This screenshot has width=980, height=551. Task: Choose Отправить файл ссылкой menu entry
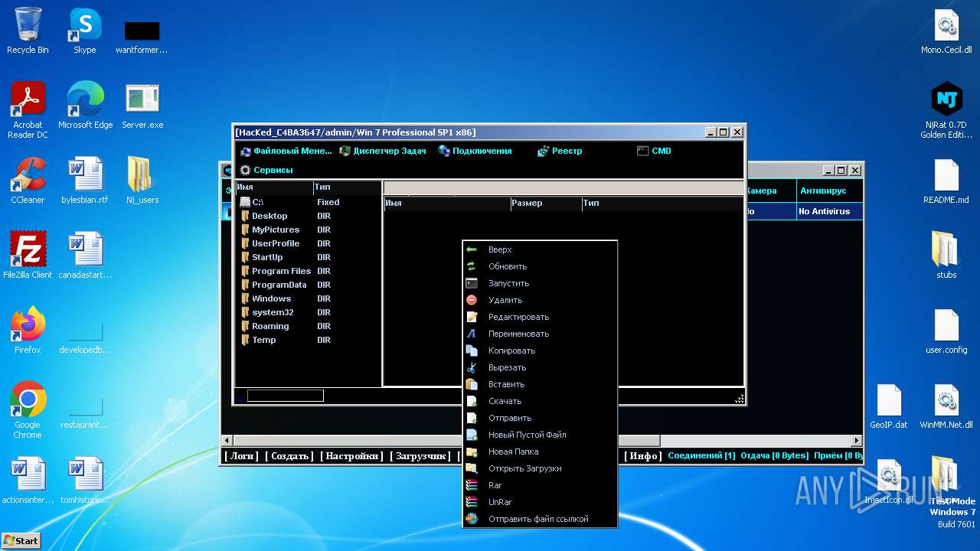538,519
